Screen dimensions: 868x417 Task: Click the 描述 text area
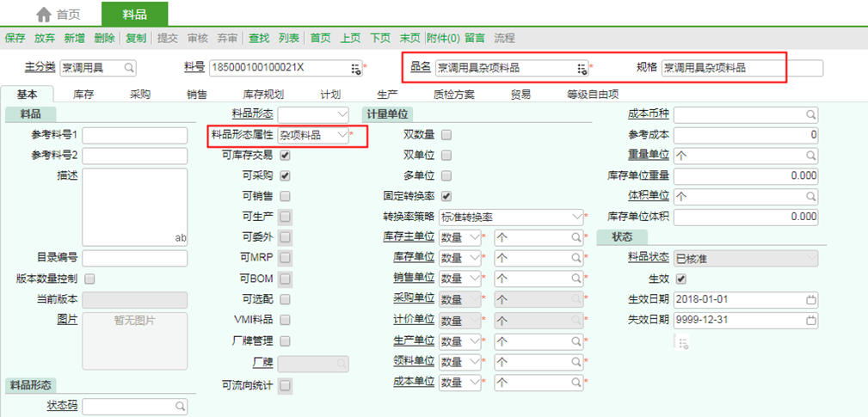[135, 205]
